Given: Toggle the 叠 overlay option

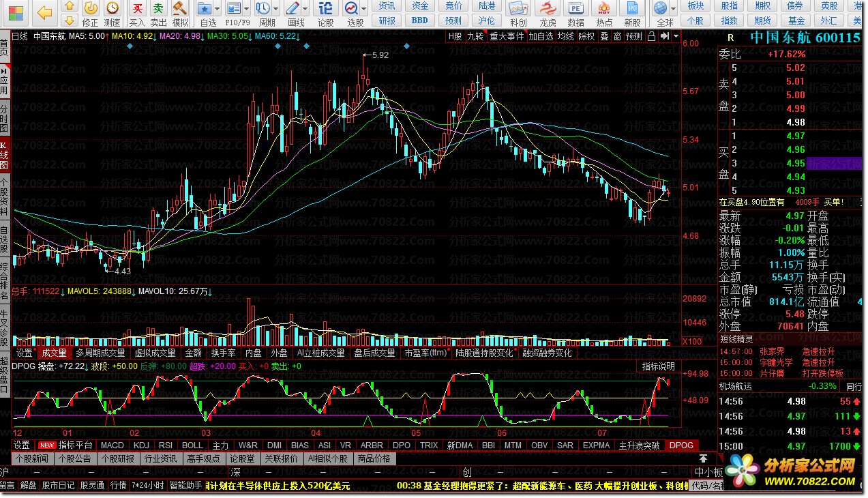Looking at the screenshot, I should [x=604, y=36].
